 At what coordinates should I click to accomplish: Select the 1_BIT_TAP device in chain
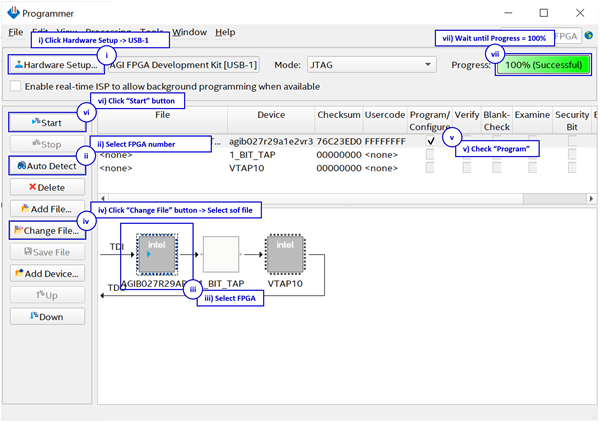[221, 254]
